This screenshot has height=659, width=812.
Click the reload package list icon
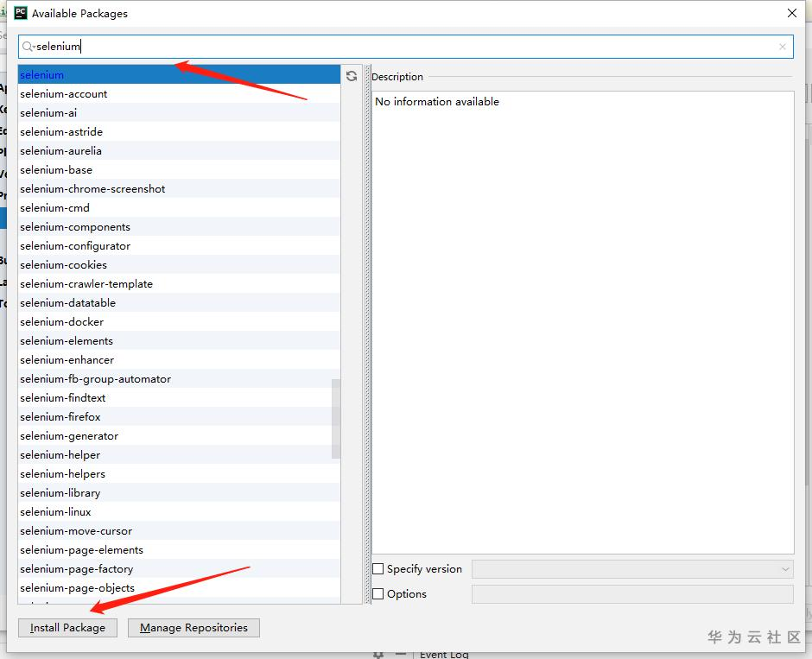[352, 76]
